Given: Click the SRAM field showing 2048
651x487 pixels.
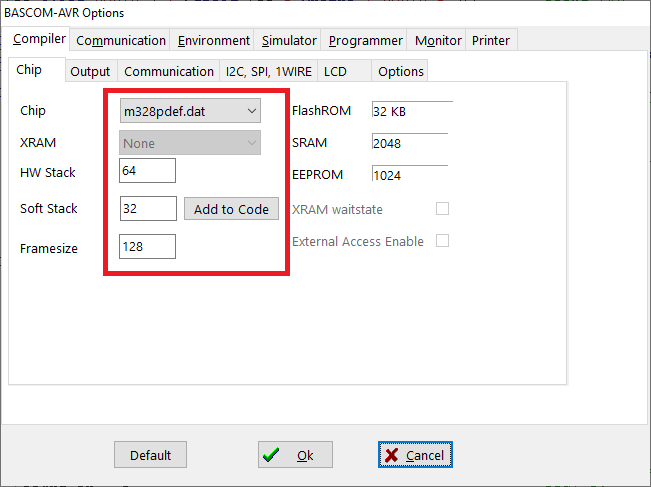Looking at the screenshot, I should tap(410, 143).
